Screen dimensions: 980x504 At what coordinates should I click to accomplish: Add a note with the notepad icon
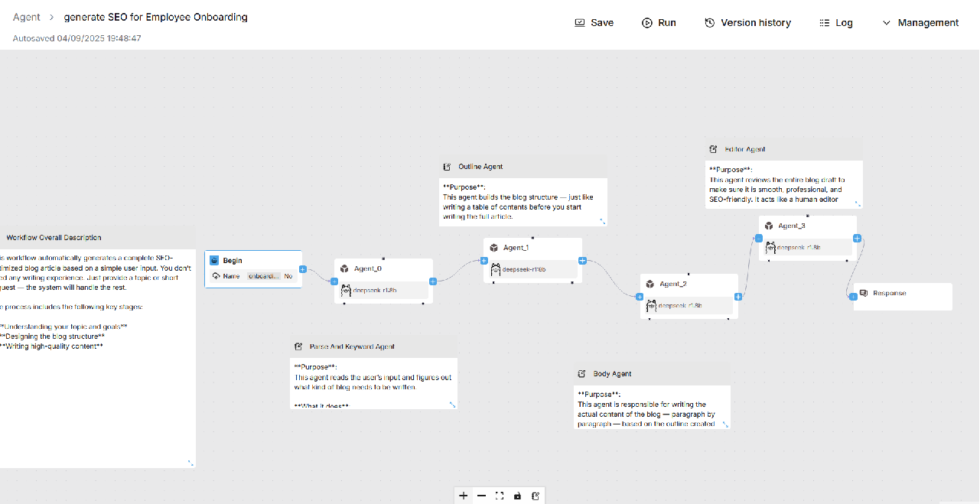536,496
